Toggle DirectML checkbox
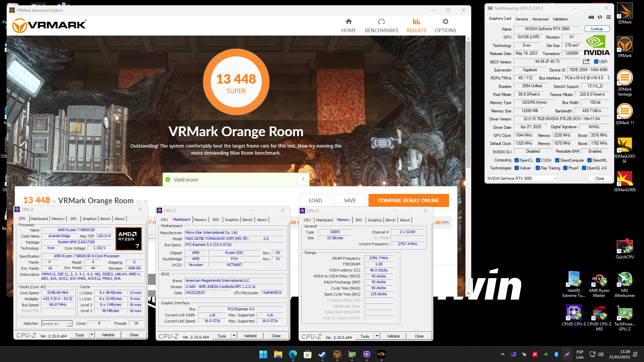 pos(589,160)
